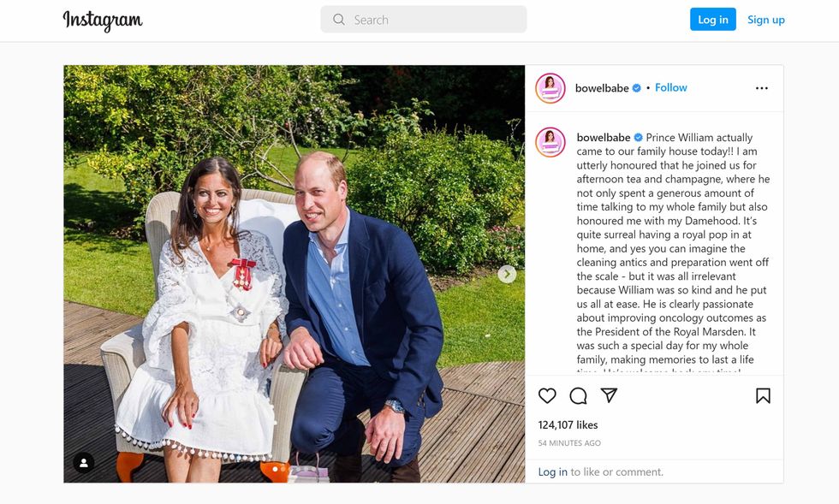The width and height of the screenshot is (839, 504).
Task: Advance the carousel with the next arrow
Action: [x=506, y=274]
